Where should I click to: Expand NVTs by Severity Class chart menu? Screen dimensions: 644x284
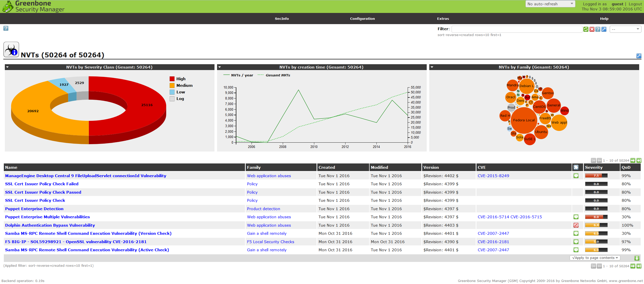[7, 67]
